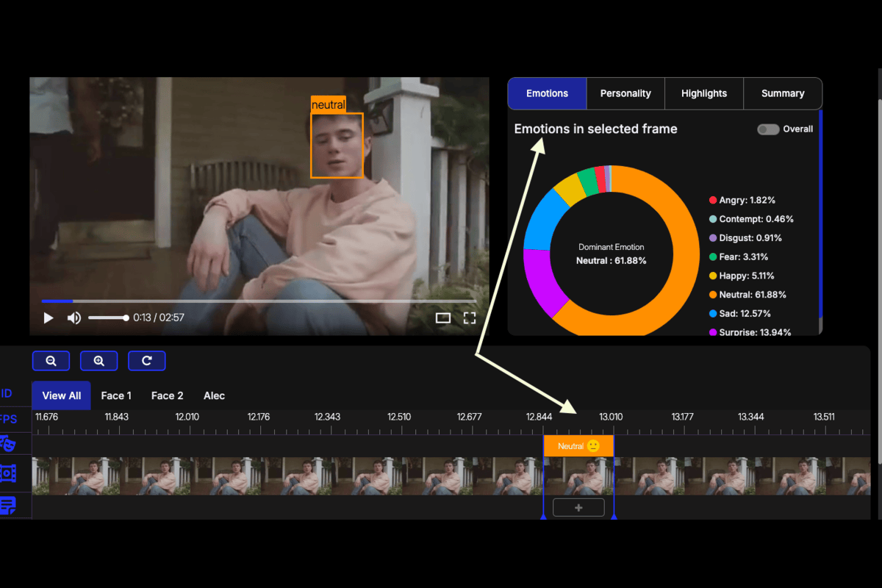Switch to the Emotions tab
This screenshot has width=882, height=588.
[x=548, y=93]
